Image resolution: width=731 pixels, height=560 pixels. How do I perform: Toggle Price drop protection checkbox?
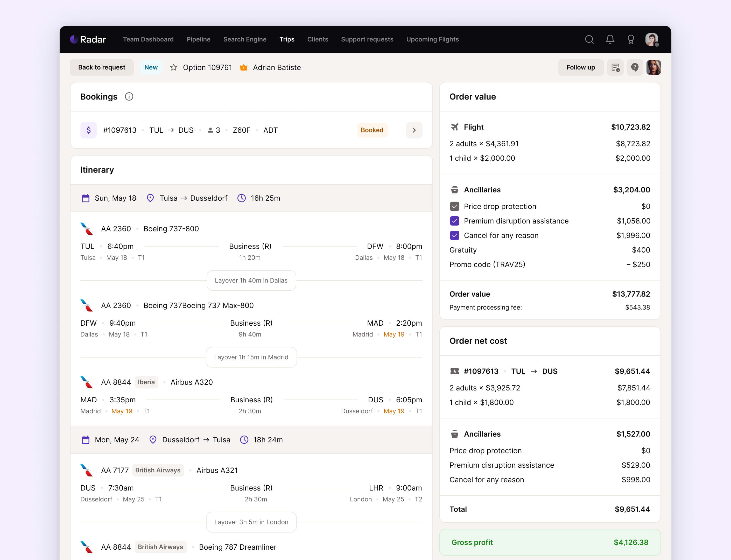(454, 206)
